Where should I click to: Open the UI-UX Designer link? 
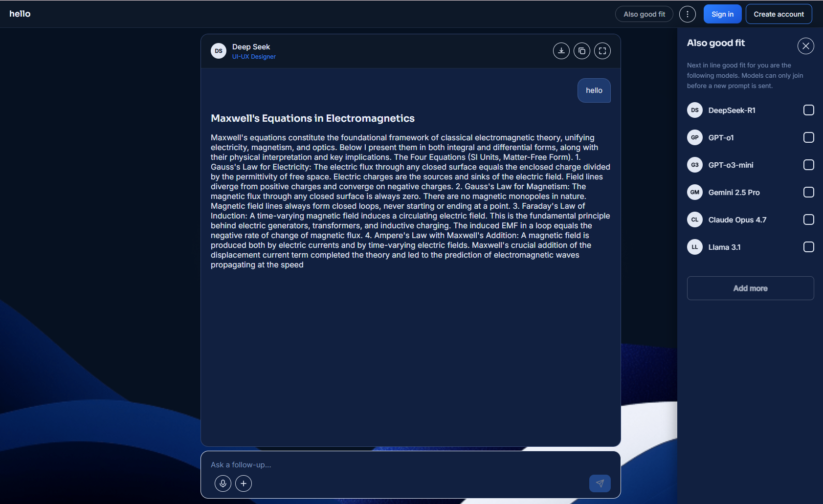(x=254, y=57)
